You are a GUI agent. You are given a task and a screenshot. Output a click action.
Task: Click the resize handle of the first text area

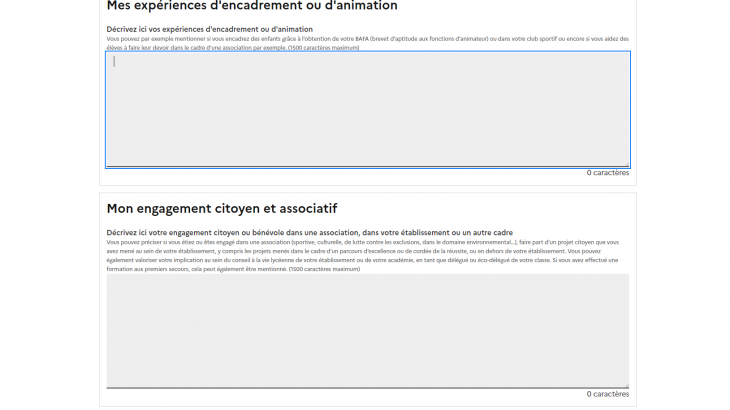pos(626,164)
